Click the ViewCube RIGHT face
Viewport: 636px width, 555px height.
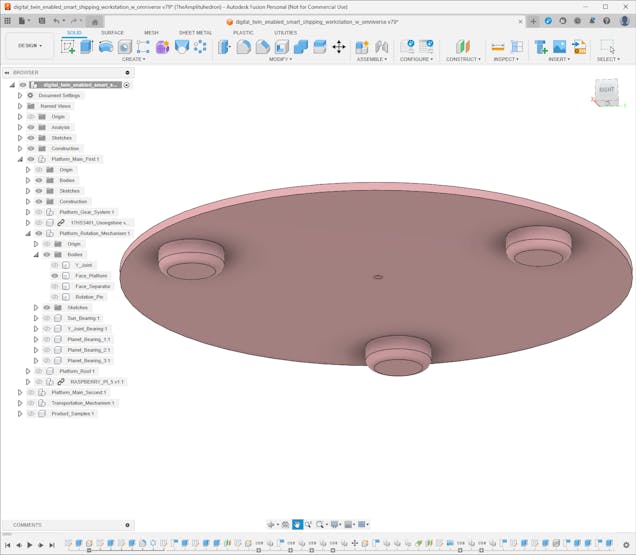click(606, 90)
